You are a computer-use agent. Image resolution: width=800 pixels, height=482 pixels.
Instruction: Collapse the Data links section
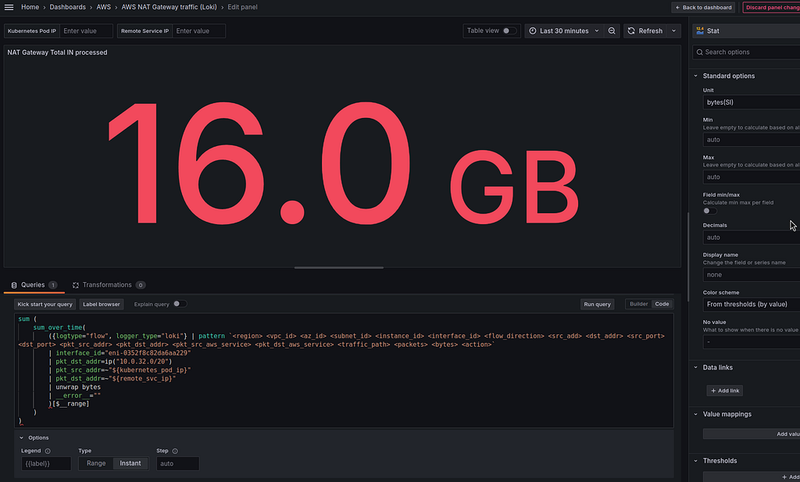tap(717, 367)
